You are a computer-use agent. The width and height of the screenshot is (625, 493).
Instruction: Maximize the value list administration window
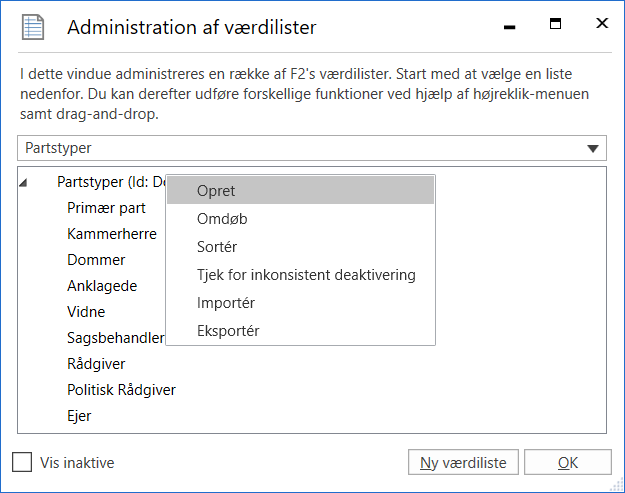pos(556,24)
